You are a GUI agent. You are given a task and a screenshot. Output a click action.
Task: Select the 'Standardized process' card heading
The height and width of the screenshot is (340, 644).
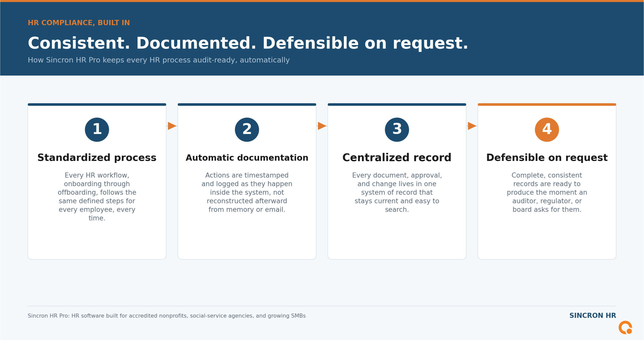(x=97, y=158)
